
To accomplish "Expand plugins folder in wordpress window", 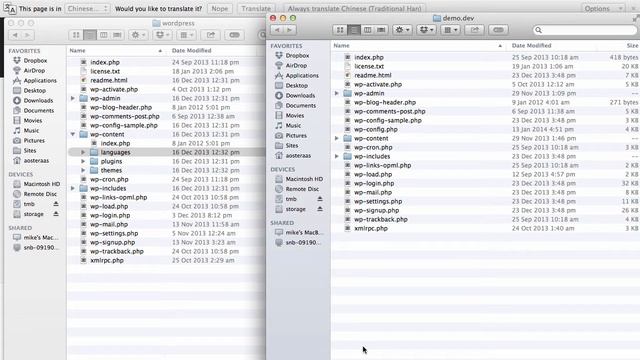I will [83, 161].
